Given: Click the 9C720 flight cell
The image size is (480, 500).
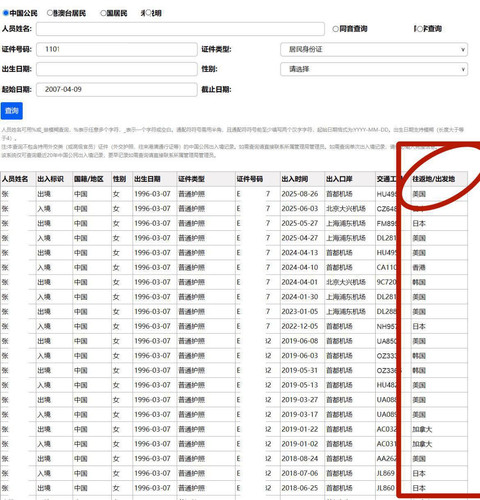Looking at the screenshot, I should coord(387,282).
